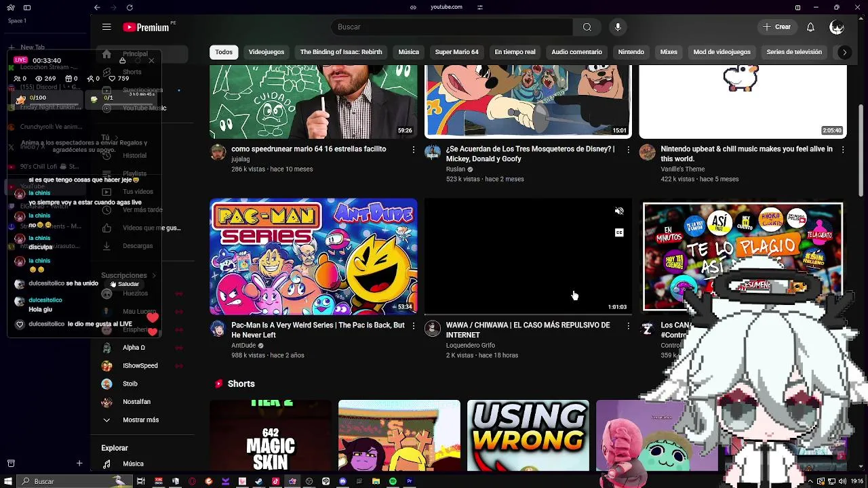This screenshot has height=488, width=868.
Task: Select the Música filter chip
Action: coord(408,52)
